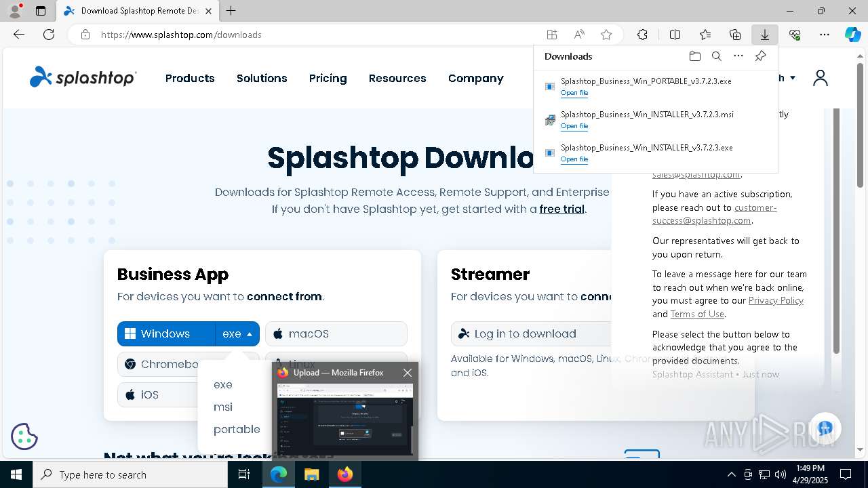Choose portable from format list
868x488 pixels.
pos(237,429)
